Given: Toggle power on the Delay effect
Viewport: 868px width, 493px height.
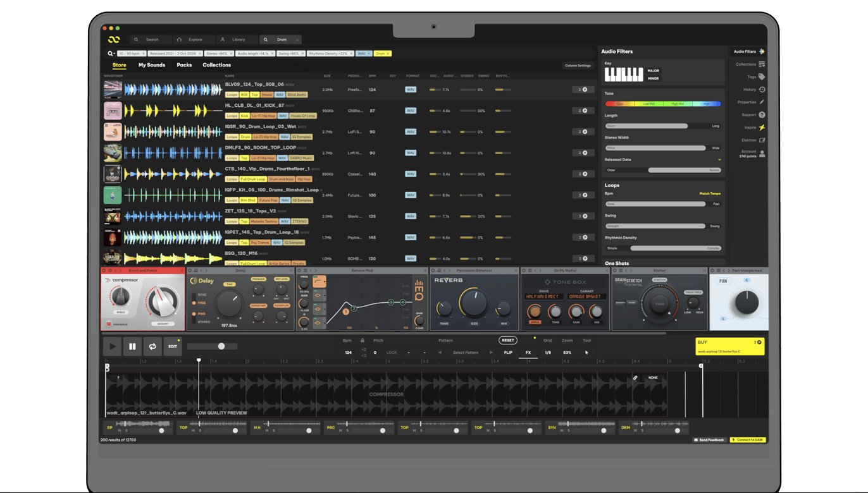Looking at the screenshot, I should coord(189,271).
